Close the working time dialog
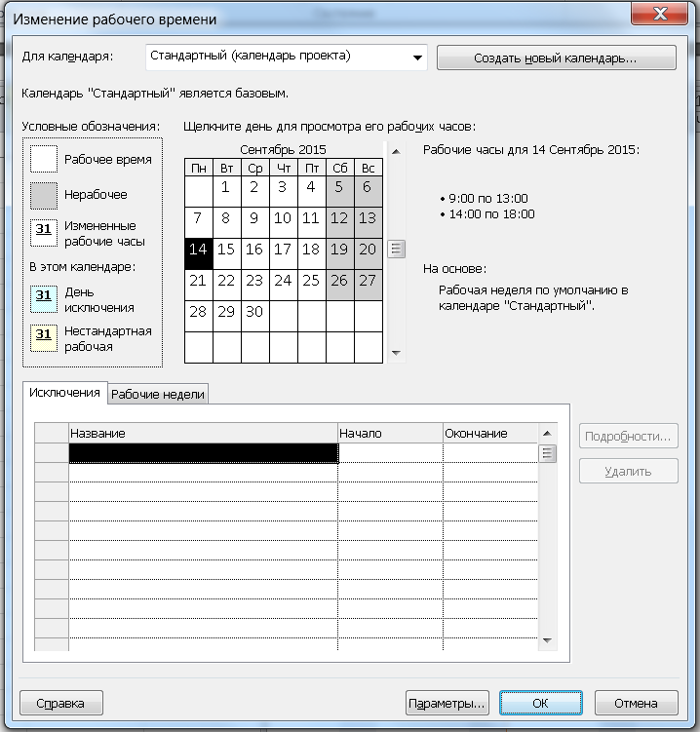The width and height of the screenshot is (700, 732). point(659,13)
